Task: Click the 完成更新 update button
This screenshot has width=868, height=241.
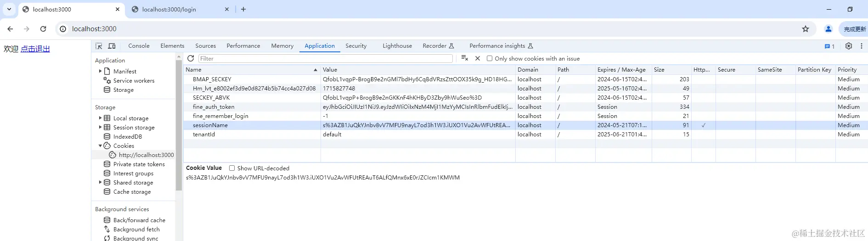Action: tap(854, 29)
